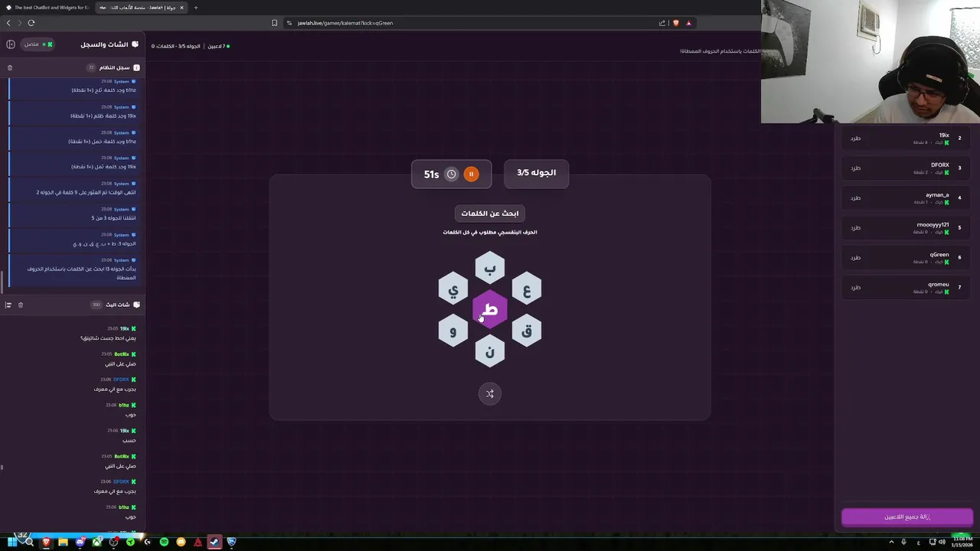
Task: Select the letter ق hexagon
Action: pos(527,331)
